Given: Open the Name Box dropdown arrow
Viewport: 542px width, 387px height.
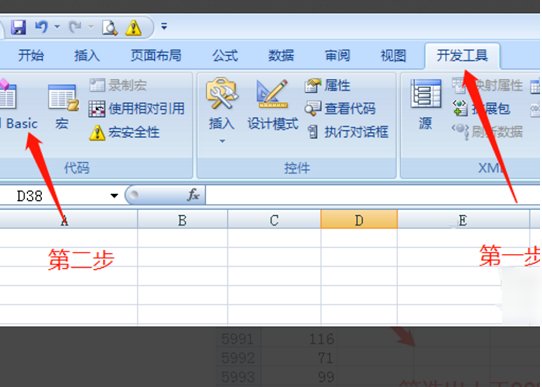Looking at the screenshot, I should pyautogui.click(x=114, y=196).
